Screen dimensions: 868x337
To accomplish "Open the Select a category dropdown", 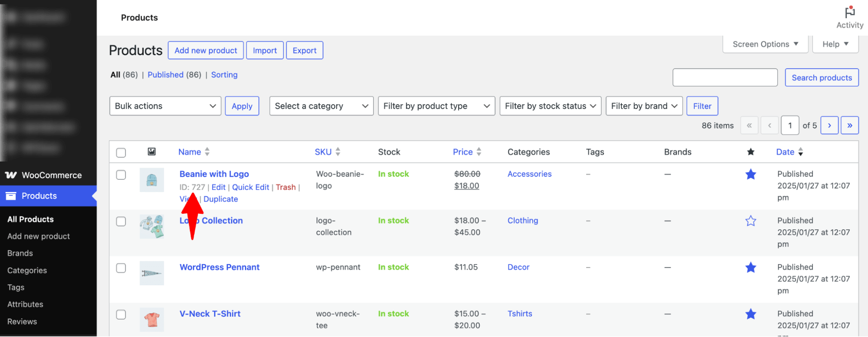I will click(x=321, y=106).
